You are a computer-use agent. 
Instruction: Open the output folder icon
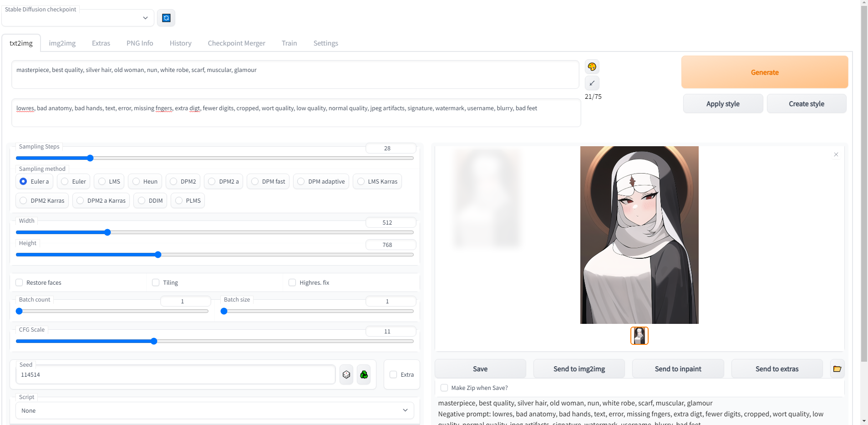coord(837,369)
